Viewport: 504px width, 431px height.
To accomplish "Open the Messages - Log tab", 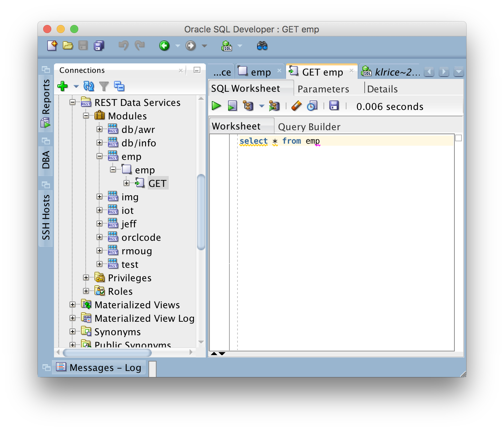I will [x=99, y=368].
